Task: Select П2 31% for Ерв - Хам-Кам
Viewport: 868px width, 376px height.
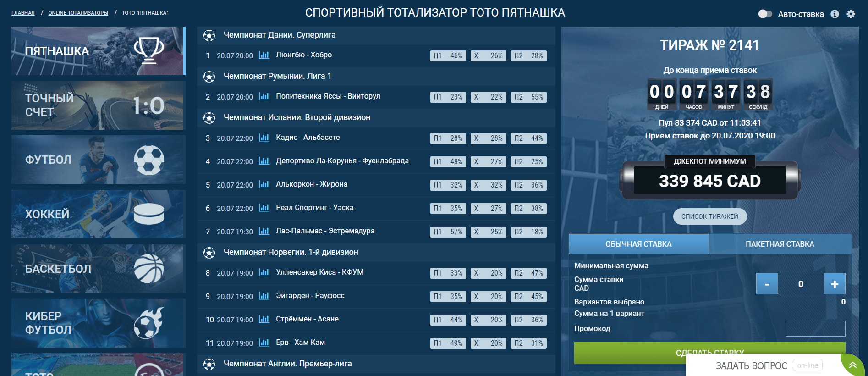Action: pyautogui.click(x=529, y=343)
